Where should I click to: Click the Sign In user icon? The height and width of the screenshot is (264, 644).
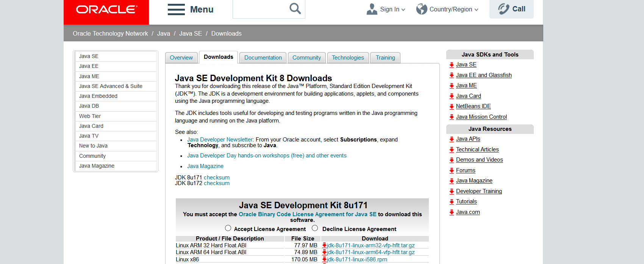[372, 9]
